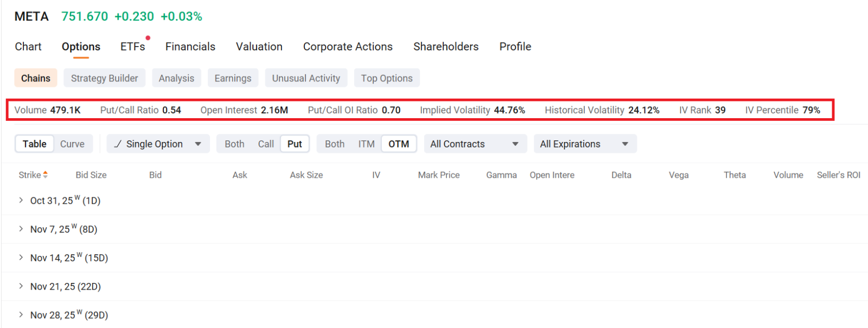Open the Chart tab
Viewport: 868px width, 328px height.
(28, 47)
